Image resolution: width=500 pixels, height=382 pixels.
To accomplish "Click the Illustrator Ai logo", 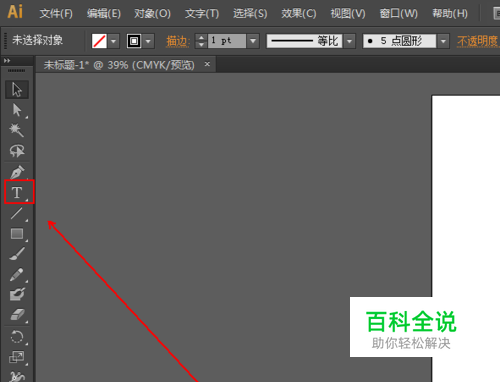I will [x=15, y=12].
